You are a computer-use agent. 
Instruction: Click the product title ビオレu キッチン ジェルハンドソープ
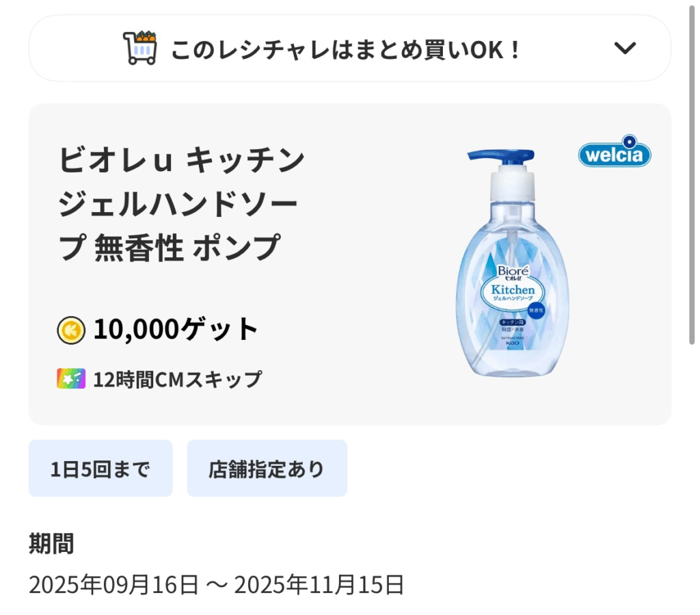click(x=181, y=204)
